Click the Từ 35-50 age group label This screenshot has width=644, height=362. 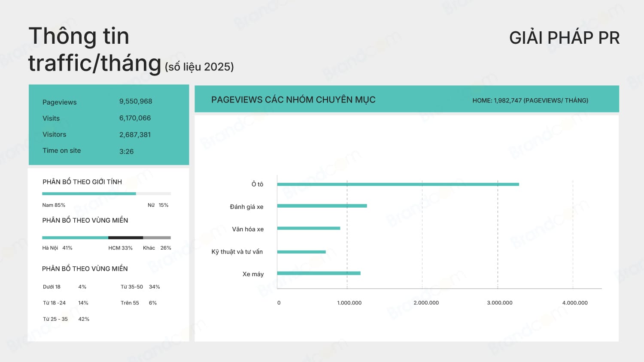click(131, 287)
